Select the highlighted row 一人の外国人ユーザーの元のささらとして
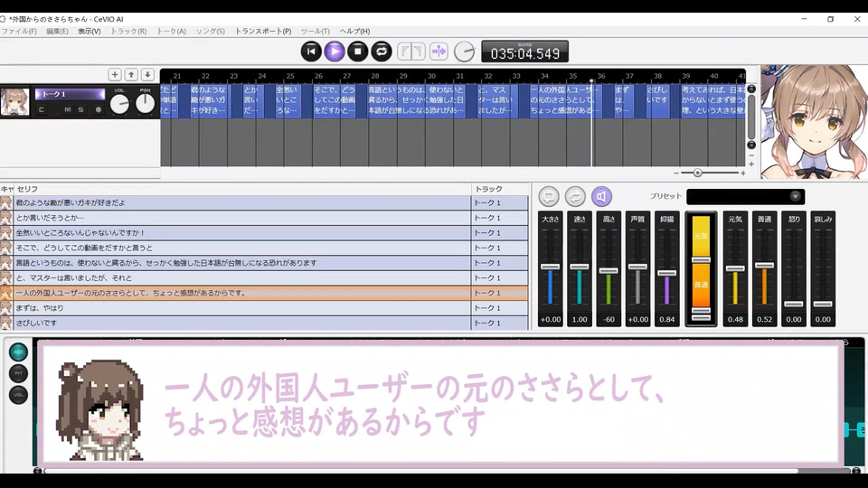868x488 pixels. [x=264, y=293]
